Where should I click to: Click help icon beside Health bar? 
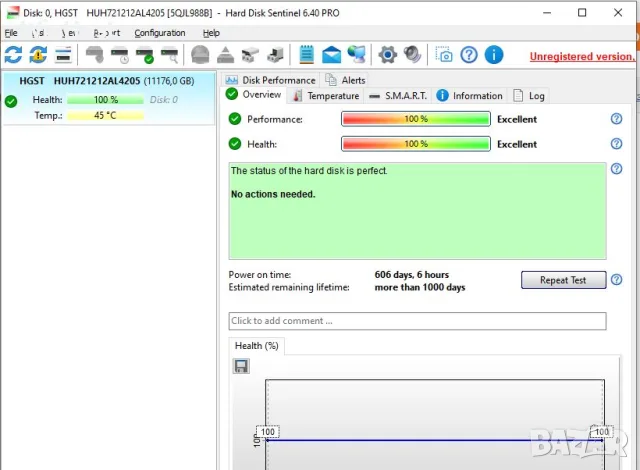(616, 144)
